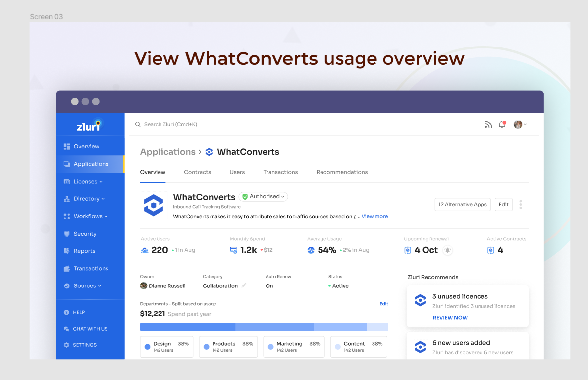
Task: Select the Products department card
Action: (228, 347)
